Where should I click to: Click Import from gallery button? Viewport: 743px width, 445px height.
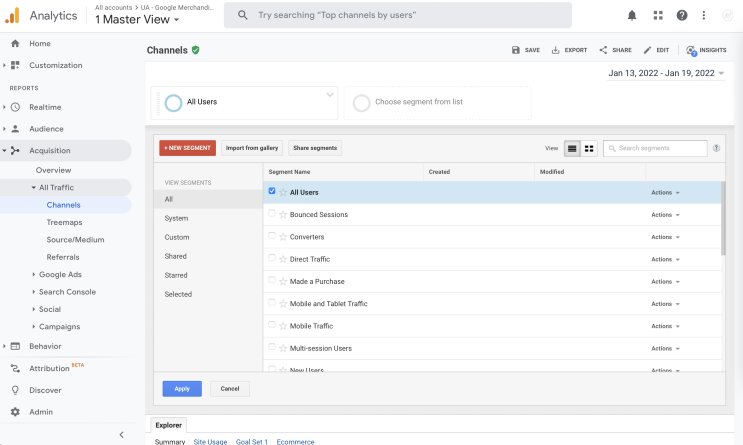252,148
